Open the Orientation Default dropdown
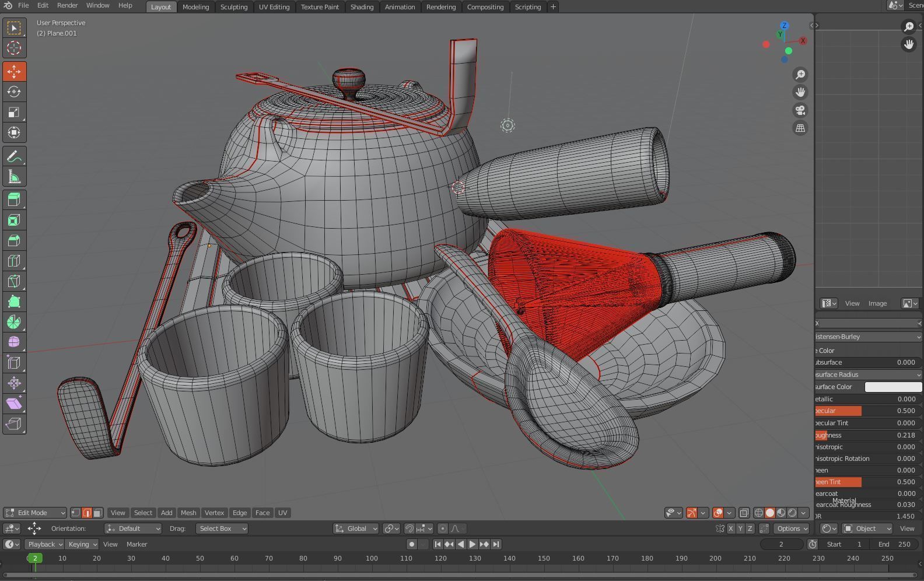This screenshot has width=924, height=581. [x=133, y=528]
